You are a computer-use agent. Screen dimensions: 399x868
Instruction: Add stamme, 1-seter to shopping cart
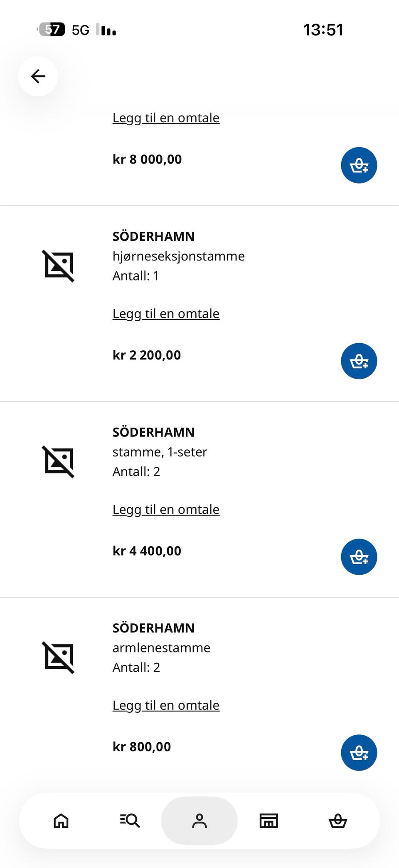tap(359, 557)
